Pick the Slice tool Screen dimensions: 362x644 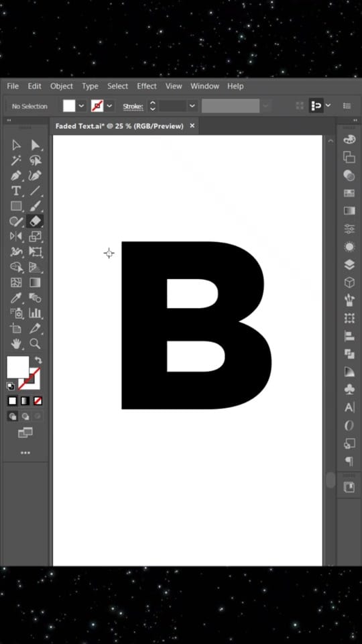click(36, 328)
